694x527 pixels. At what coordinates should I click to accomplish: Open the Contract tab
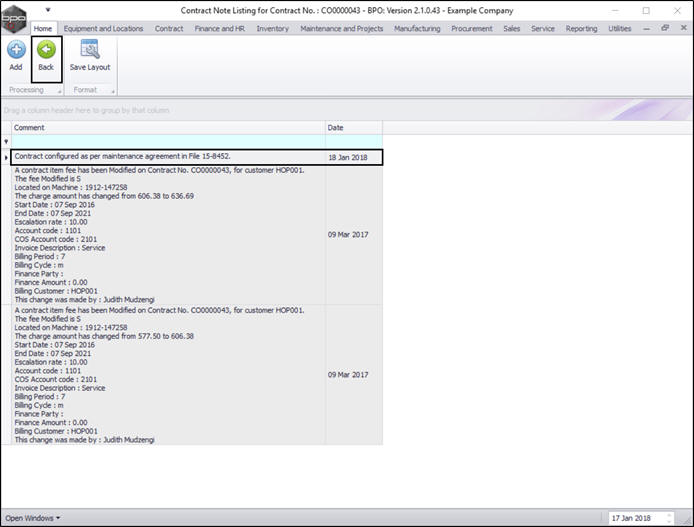click(169, 28)
